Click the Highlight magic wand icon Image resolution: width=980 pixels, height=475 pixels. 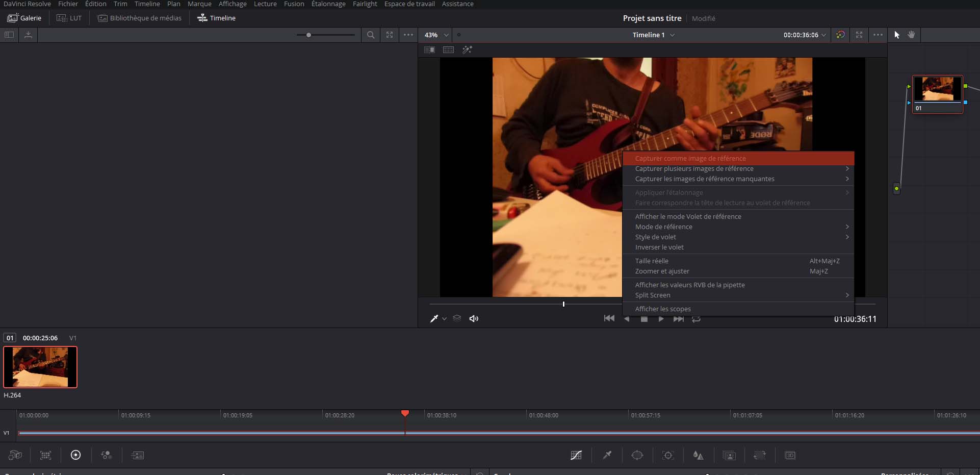coord(467,50)
